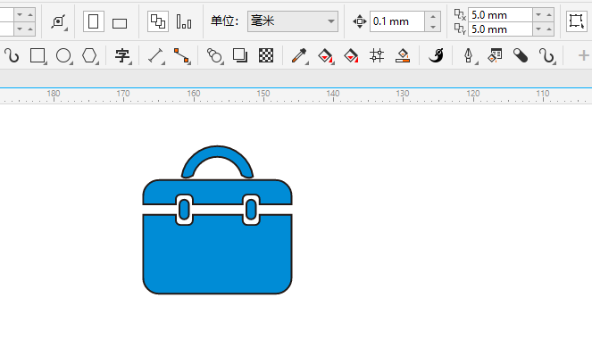This screenshot has width=592, height=364.
Task: Choose the Text tool (字)
Action: pos(122,55)
